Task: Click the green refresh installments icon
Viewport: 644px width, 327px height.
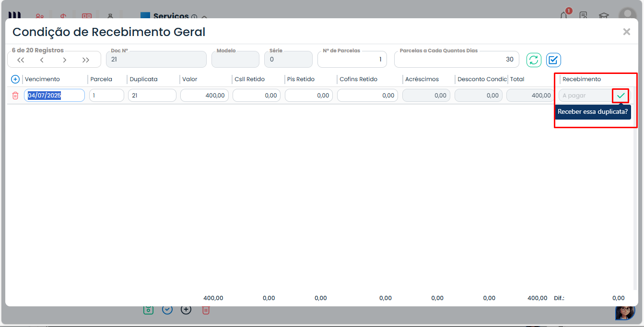Action: click(x=534, y=60)
